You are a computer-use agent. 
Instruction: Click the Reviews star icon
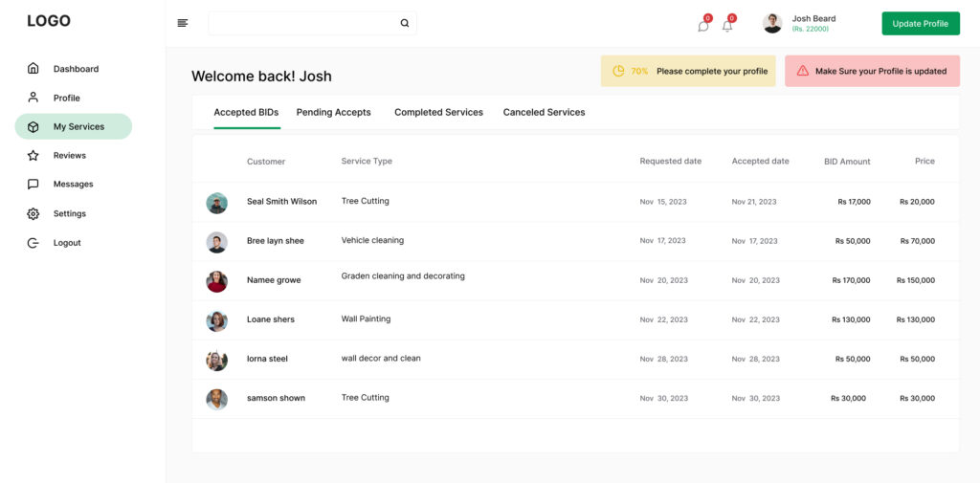(x=33, y=155)
